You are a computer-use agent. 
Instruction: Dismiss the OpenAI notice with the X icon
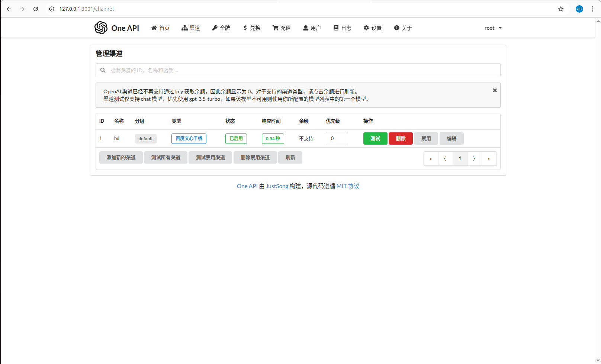[x=495, y=90]
